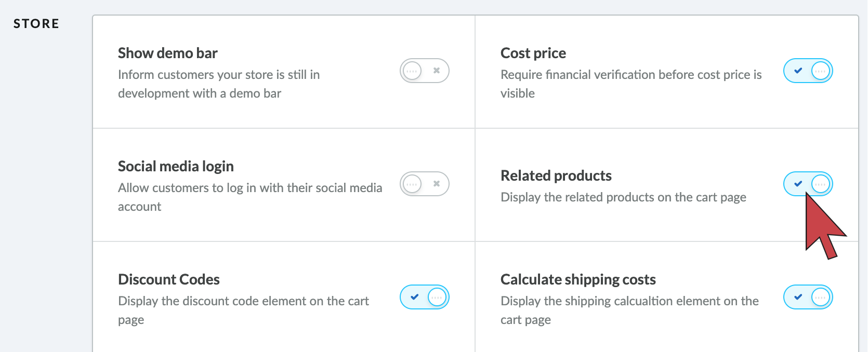Viewport: 868px width, 352px height.
Task: Select the STORE section label
Action: click(x=36, y=24)
